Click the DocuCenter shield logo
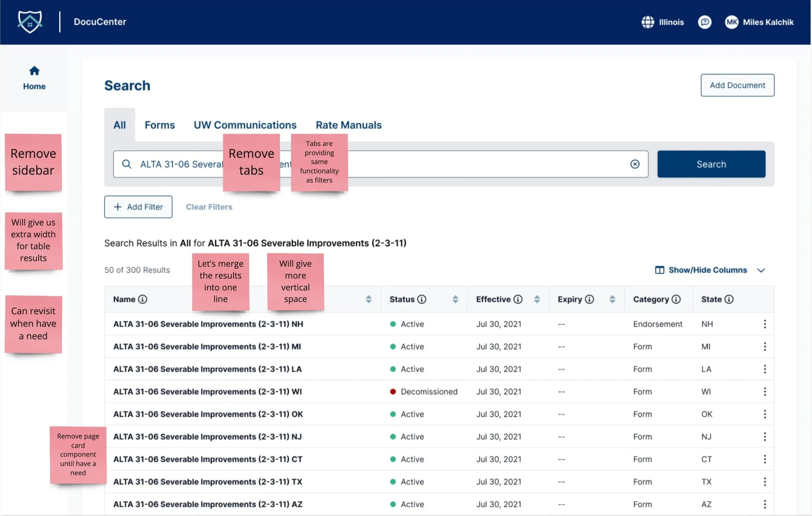 point(30,21)
